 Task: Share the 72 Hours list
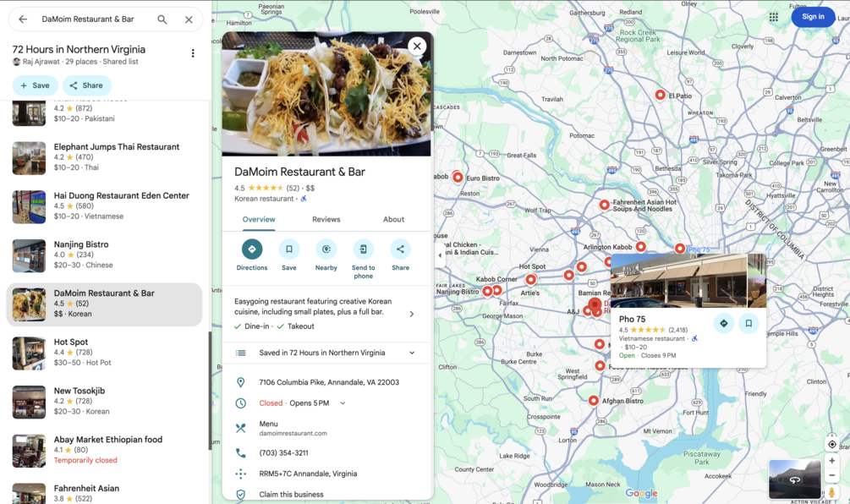coord(87,85)
